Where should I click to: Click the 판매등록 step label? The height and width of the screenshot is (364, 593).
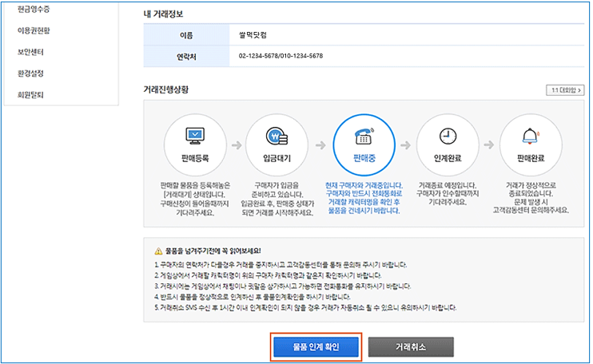(x=195, y=158)
